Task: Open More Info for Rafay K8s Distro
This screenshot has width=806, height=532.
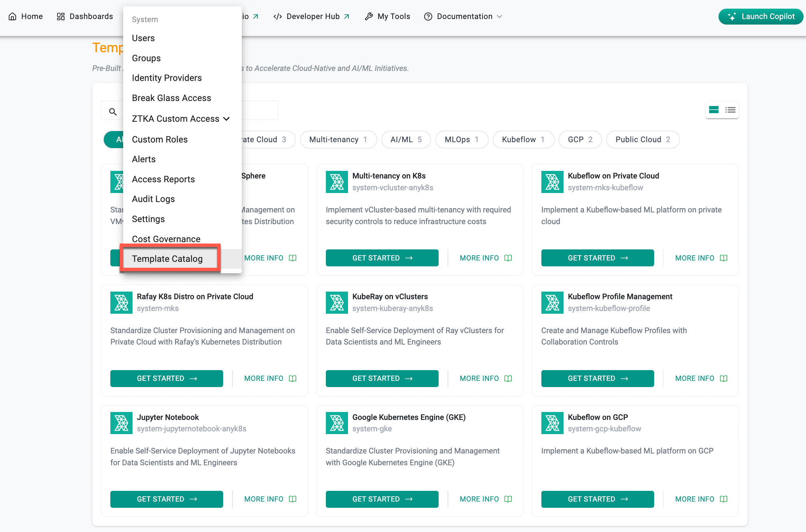Action: [270, 378]
